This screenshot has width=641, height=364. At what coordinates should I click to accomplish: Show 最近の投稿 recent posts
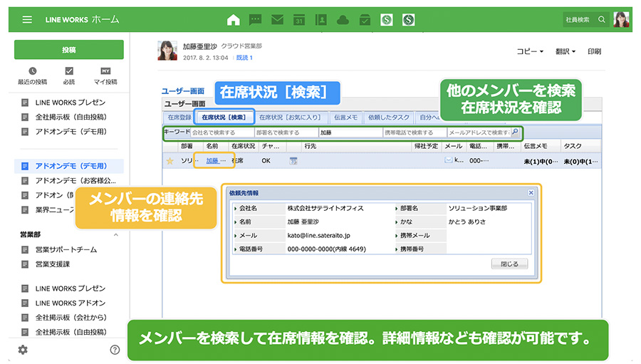click(32, 76)
